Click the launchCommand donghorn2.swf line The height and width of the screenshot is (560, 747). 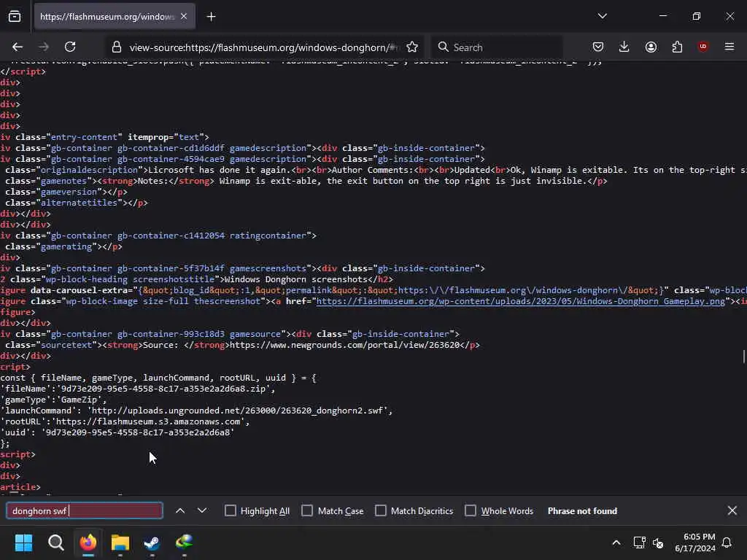[196, 411]
